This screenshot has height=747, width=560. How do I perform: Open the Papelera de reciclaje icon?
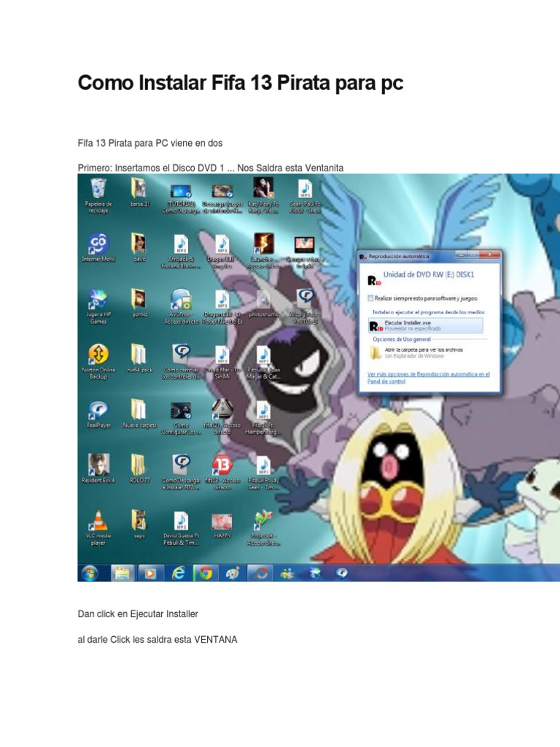click(98, 196)
